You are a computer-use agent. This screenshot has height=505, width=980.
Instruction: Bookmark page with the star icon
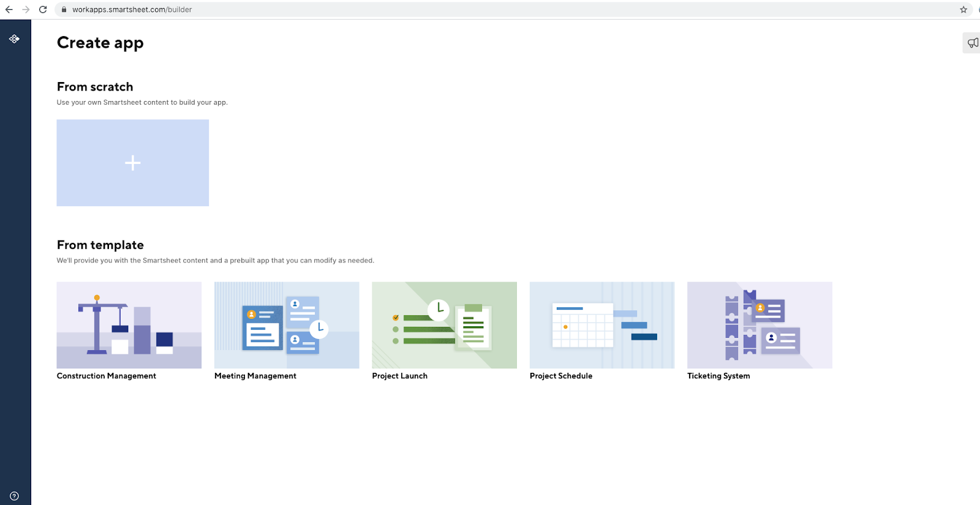point(963,10)
